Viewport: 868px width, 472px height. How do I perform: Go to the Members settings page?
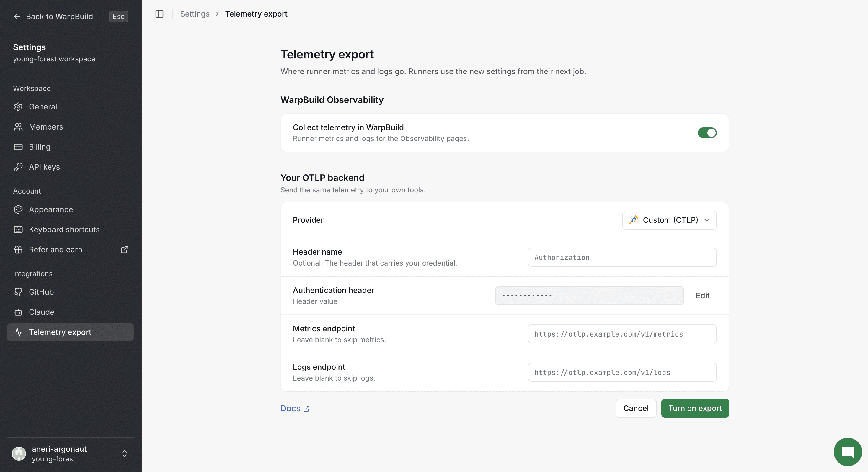(71, 127)
